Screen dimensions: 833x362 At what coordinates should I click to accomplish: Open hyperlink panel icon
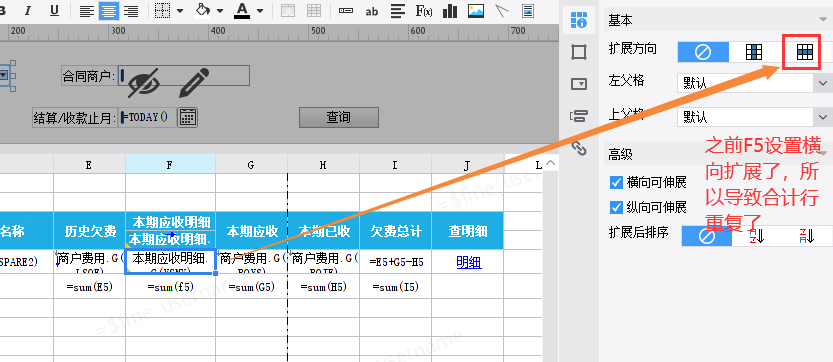click(579, 147)
